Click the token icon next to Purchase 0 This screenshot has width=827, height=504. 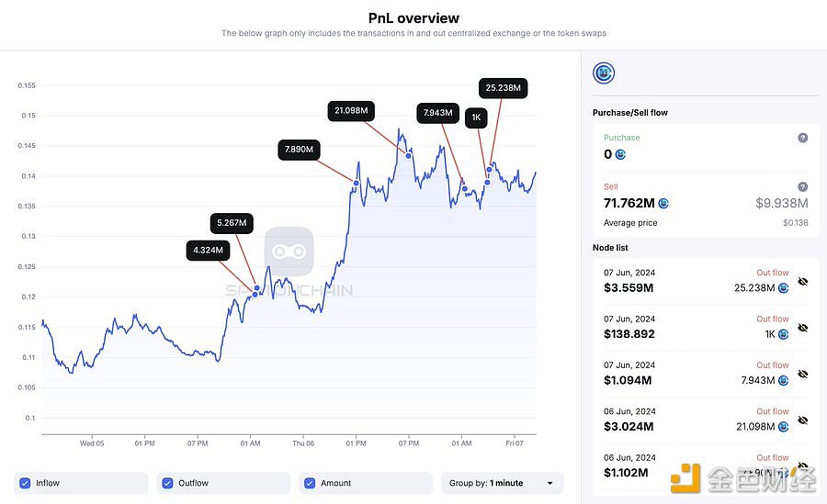tap(620, 154)
